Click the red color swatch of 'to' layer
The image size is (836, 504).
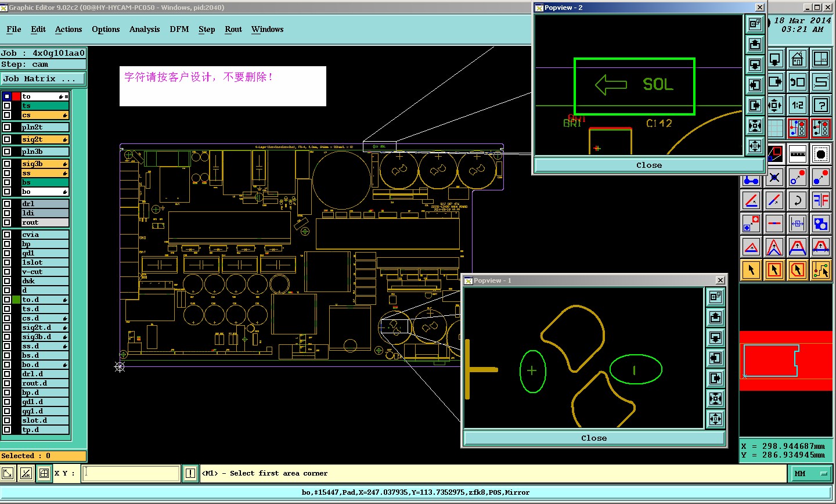point(16,96)
